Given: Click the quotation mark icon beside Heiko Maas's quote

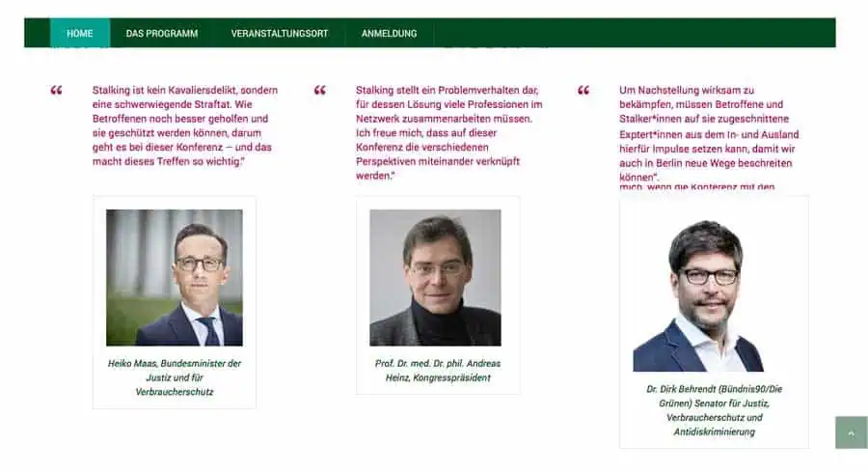Looking at the screenshot, I should [56, 91].
